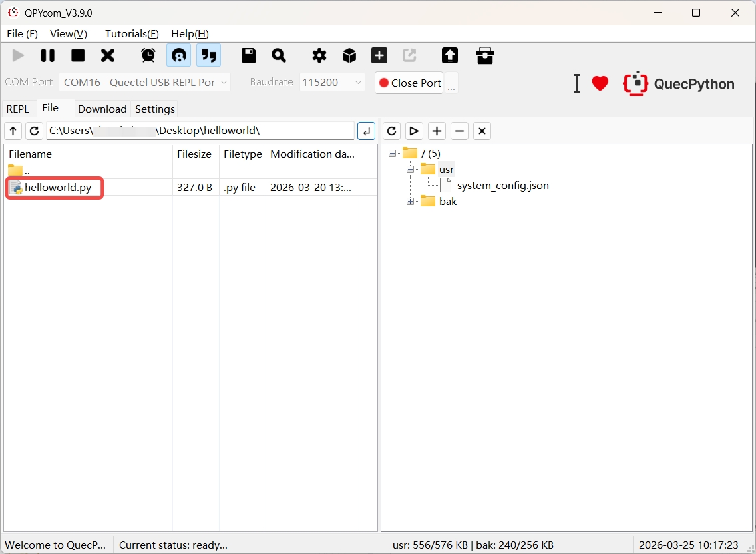Click the pause icon in the toolbar
This screenshot has height=554, width=756.
[x=48, y=55]
